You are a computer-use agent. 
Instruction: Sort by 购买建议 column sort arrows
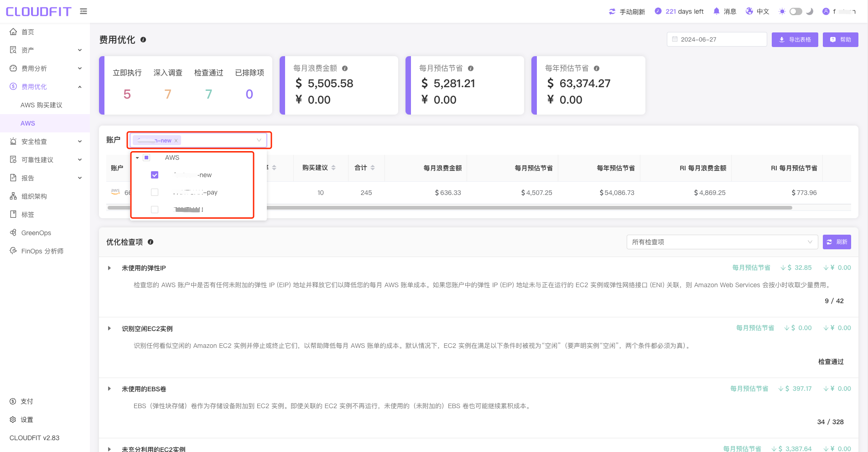click(333, 168)
